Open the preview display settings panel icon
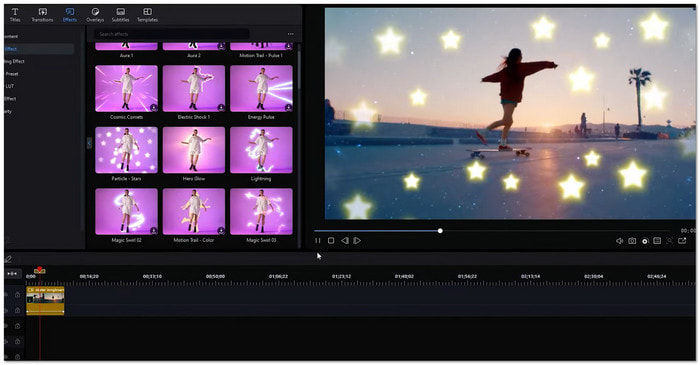Image resolution: width=700 pixels, height=365 pixels. coord(657,241)
